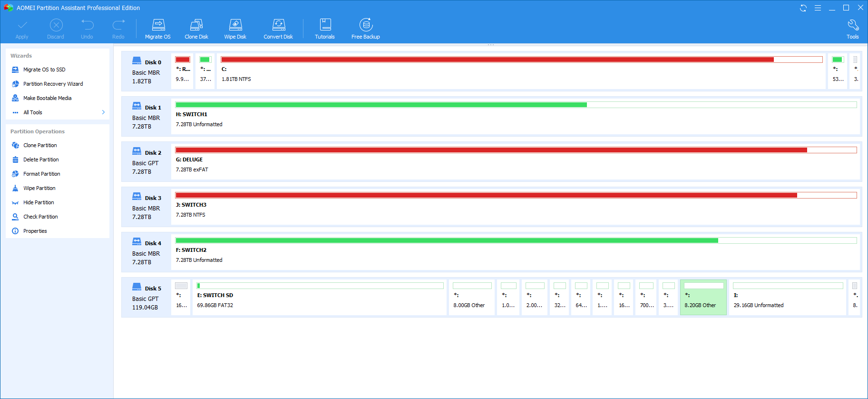Click Format Partition in the sidebar

(41, 174)
